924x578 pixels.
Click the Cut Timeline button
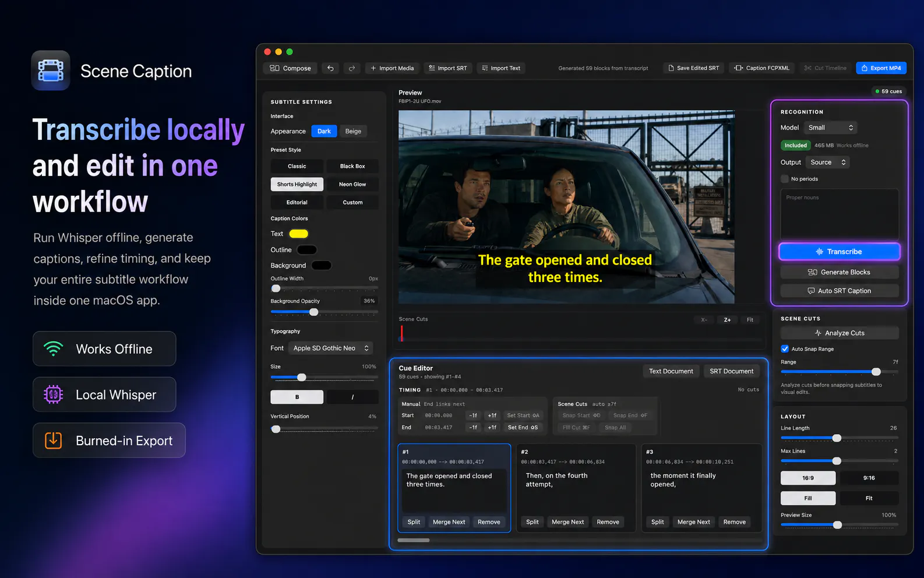[826, 68]
